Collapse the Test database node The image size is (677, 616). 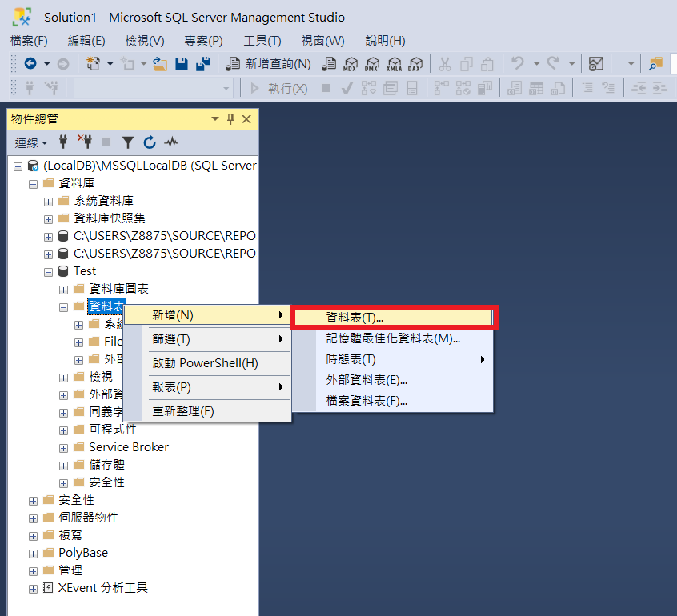pyautogui.click(x=48, y=272)
